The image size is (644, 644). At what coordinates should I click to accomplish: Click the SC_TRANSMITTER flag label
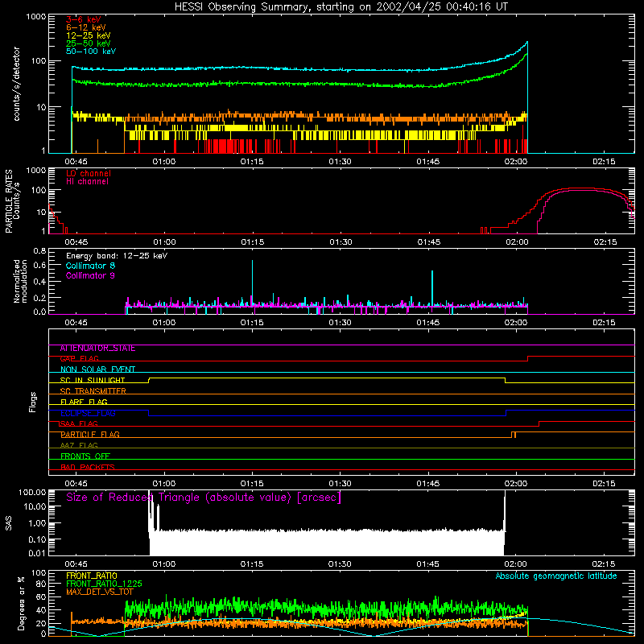tap(93, 391)
